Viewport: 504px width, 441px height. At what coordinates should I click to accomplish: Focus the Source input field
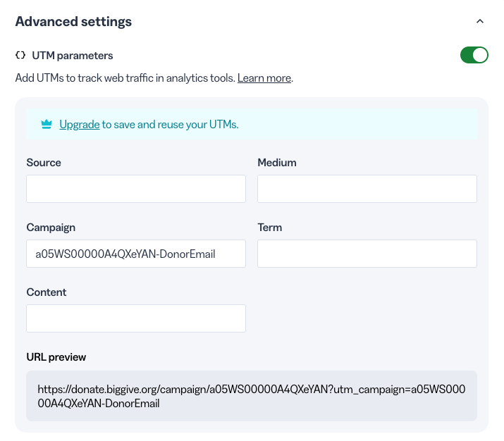pyautogui.click(x=136, y=189)
